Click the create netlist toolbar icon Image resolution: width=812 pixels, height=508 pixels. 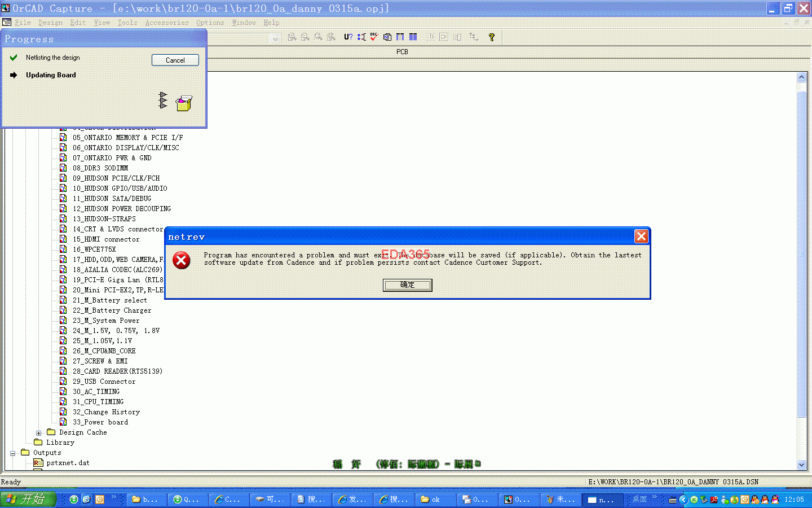click(387, 37)
